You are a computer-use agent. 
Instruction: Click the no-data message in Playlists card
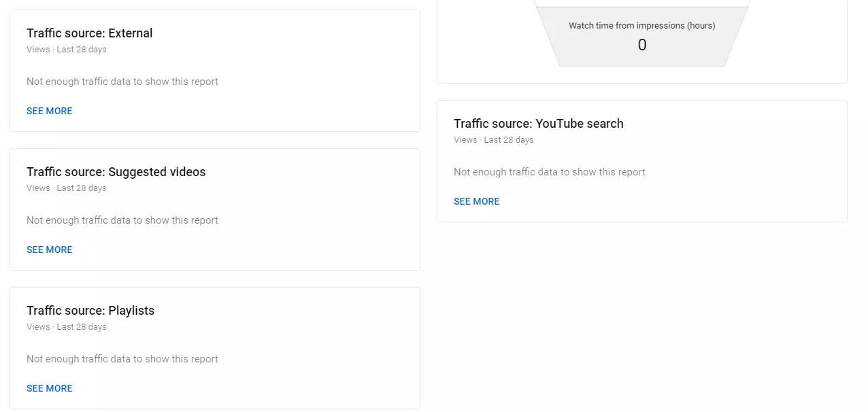[122, 359]
